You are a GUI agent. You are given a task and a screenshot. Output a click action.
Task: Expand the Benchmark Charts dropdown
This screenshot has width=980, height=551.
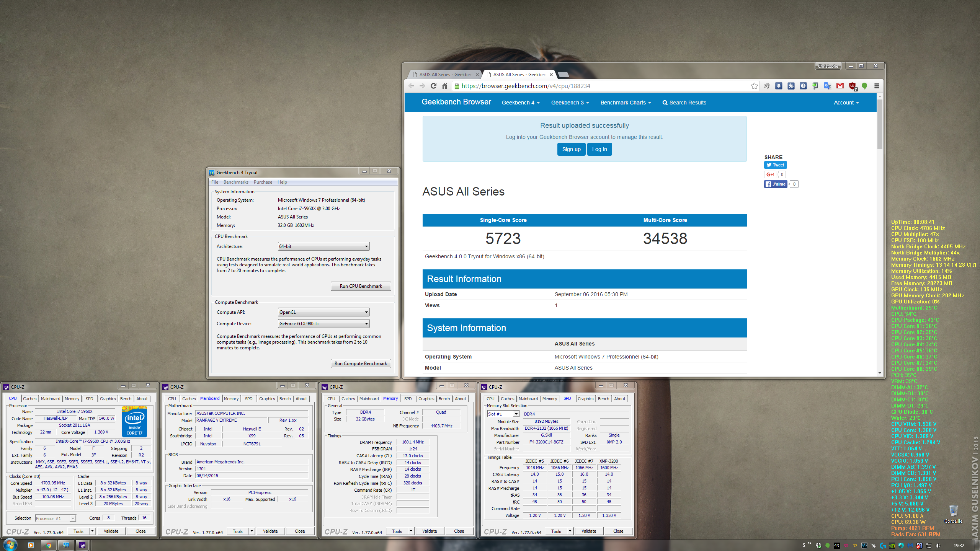click(x=626, y=103)
